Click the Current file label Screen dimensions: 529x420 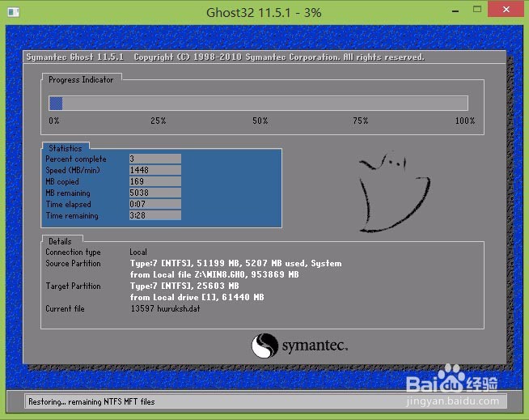coord(65,308)
